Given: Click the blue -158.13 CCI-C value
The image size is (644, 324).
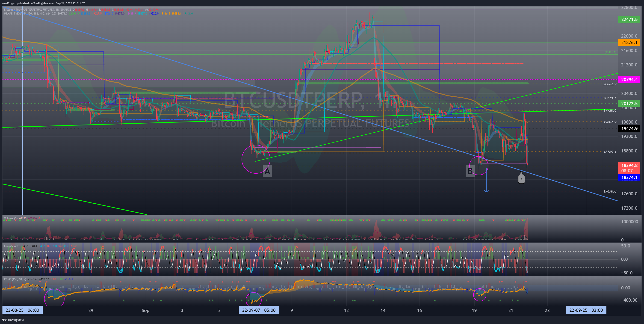Looking at the screenshot, I should pyautogui.click(x=69, y=279).
